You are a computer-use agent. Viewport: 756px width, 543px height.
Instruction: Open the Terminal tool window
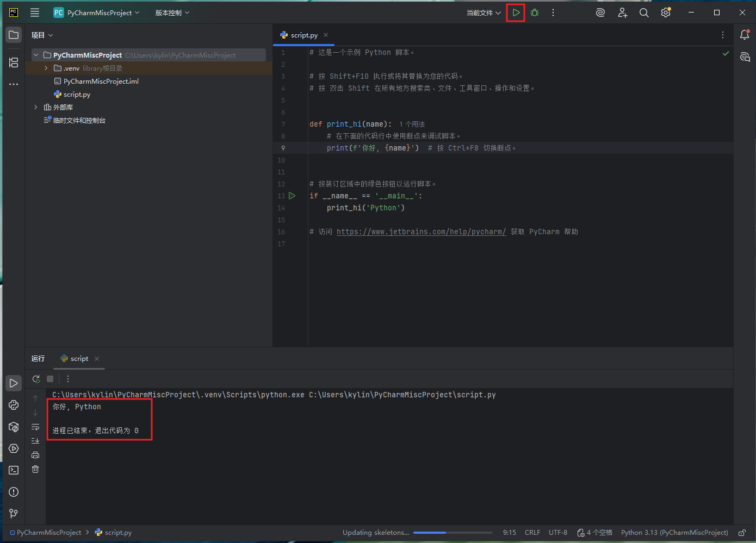pos(14,470)
